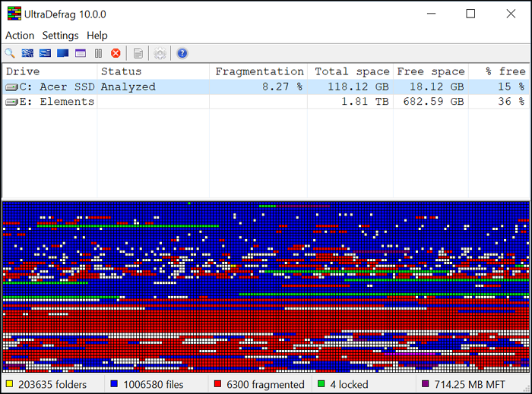This screenshot has width=532, height=394.
Task: Click the 4 locked status text
Action: [349, 385]
